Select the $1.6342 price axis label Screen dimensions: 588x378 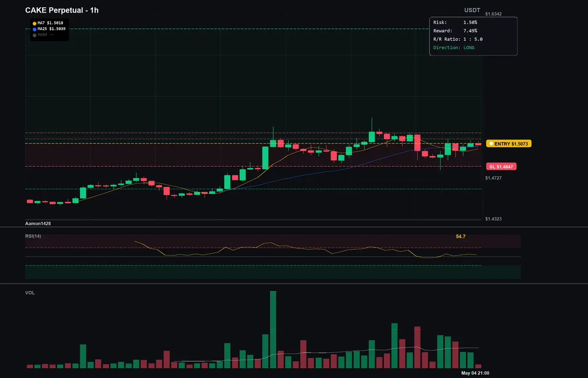click(493, 14)
